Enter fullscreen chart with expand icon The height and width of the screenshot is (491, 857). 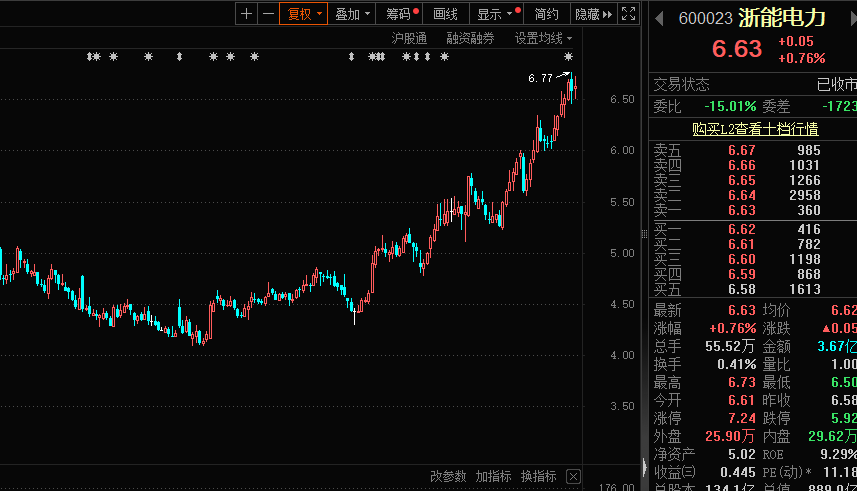pos(628,14)
